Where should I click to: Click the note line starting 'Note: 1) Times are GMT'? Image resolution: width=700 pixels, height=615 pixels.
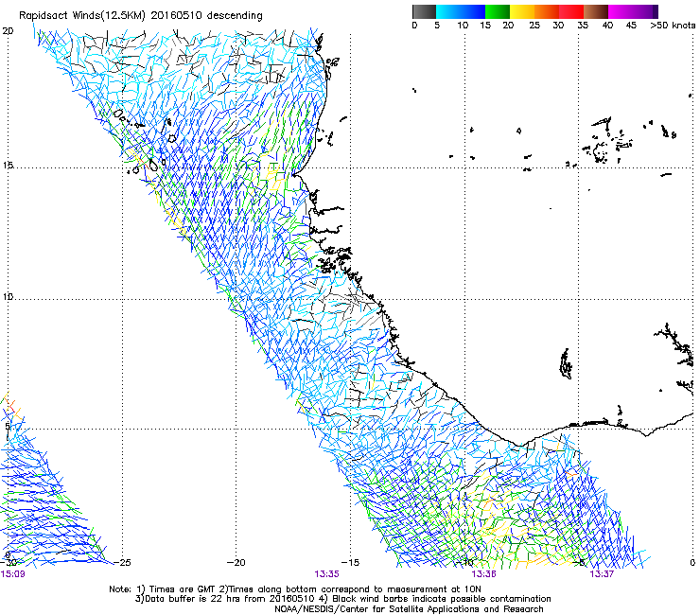295,589
